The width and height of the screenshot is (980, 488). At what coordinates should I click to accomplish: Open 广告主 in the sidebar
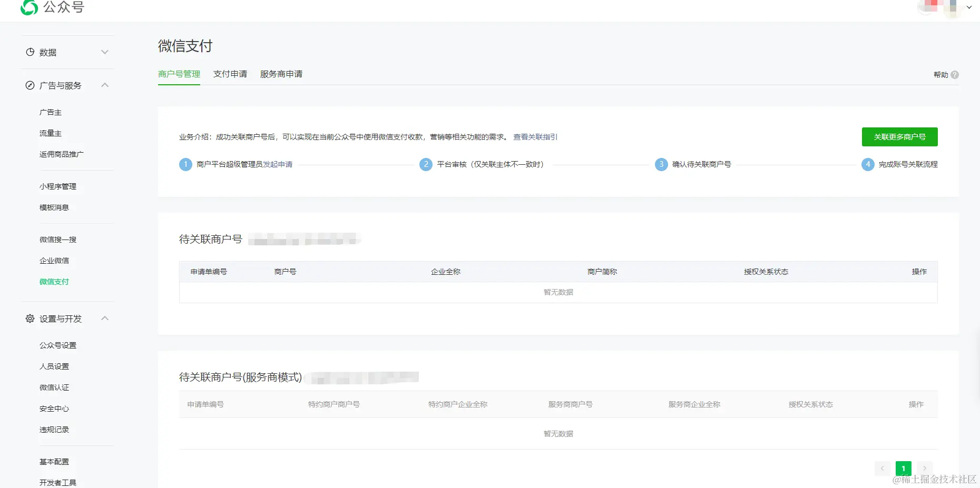(51, 112)
